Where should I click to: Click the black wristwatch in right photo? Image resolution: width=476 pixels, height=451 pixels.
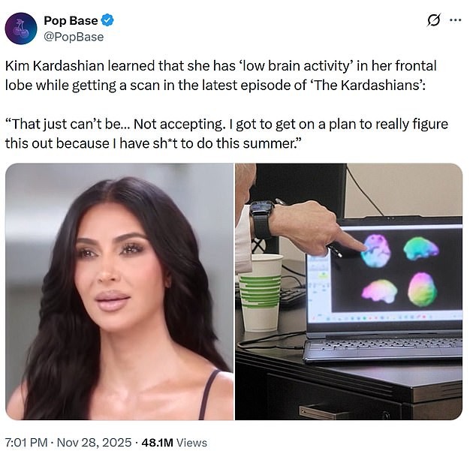(262, 218)
